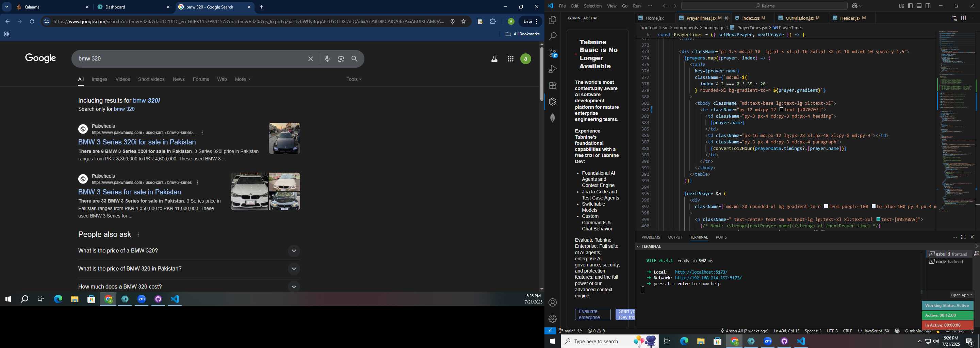Open Chrome Extensions puzzle icon
Screen dimensions: 980x348
pos(493,22)
